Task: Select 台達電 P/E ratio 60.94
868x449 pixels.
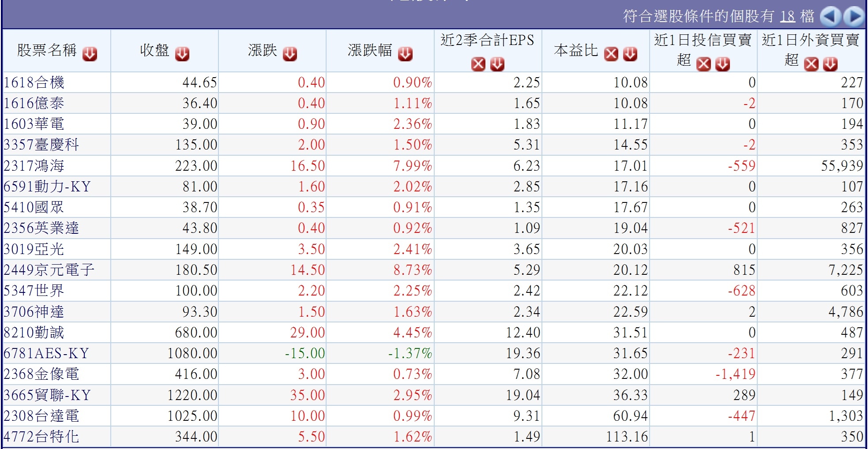Action: click(631, 416)
